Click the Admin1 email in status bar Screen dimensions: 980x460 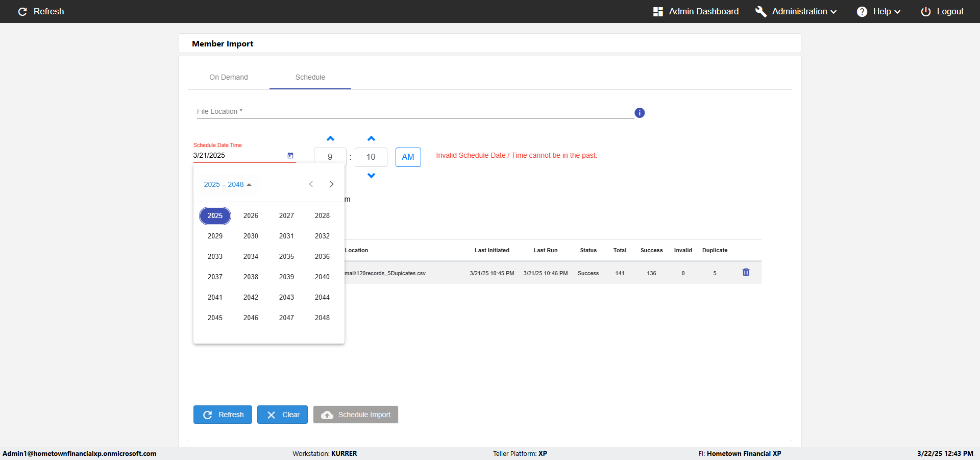click(x=80, y=453)
